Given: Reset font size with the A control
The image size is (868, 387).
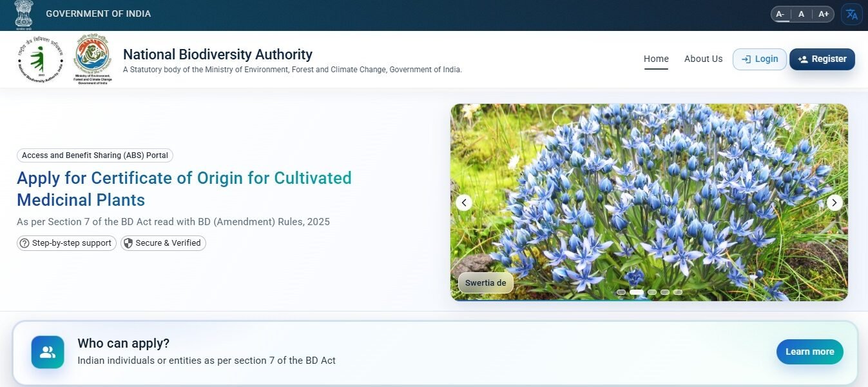Looking at the screenshot, I should click(x=801, y=14).
